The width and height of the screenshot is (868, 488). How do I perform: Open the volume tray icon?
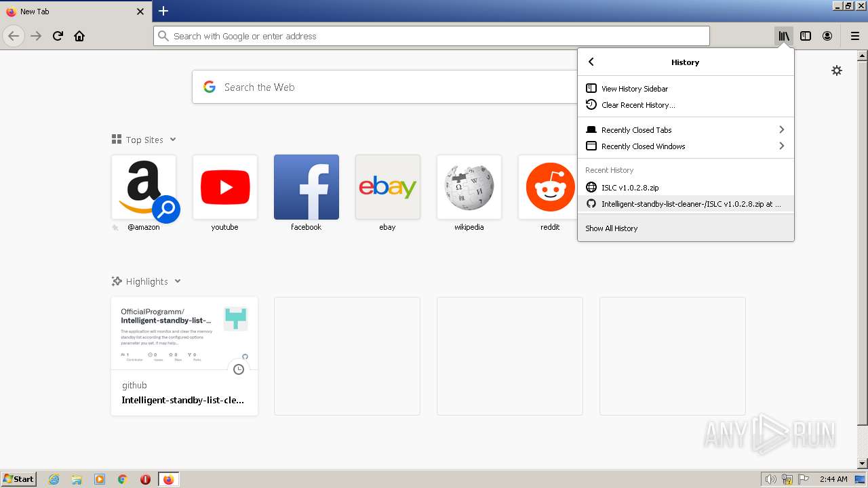(x=770, y=479)
